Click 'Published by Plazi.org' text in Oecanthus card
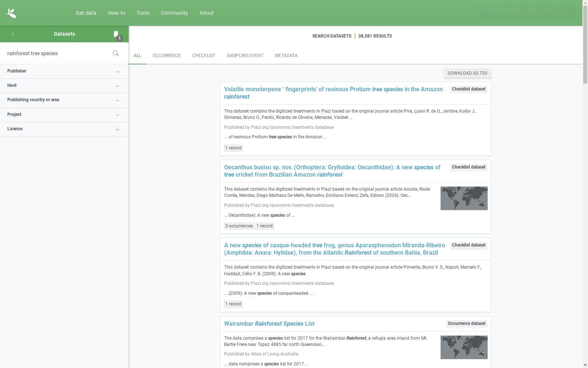Viewport: 588px width, 368px height. pyautogui.click(x=279, y=205)
